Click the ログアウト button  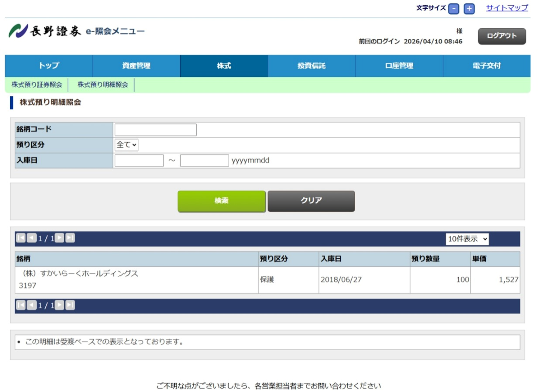(502, 36)
